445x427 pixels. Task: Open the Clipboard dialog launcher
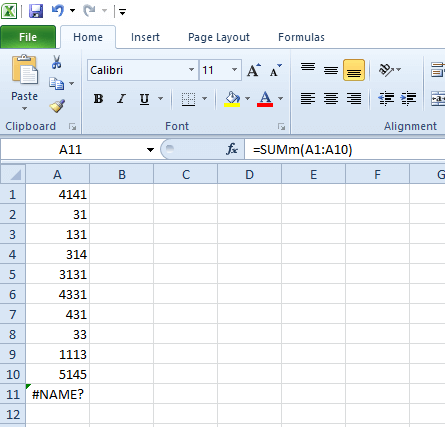(72, 126)
